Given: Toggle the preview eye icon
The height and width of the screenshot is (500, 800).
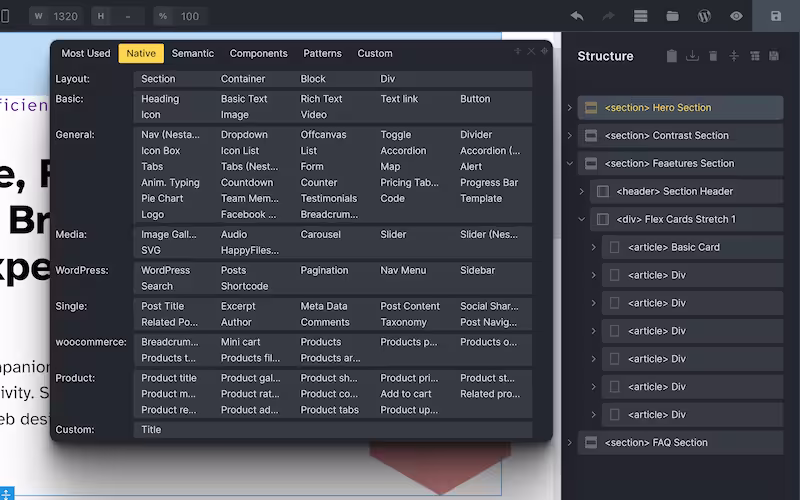Looking at the screenshot, I should pos(736,16).
